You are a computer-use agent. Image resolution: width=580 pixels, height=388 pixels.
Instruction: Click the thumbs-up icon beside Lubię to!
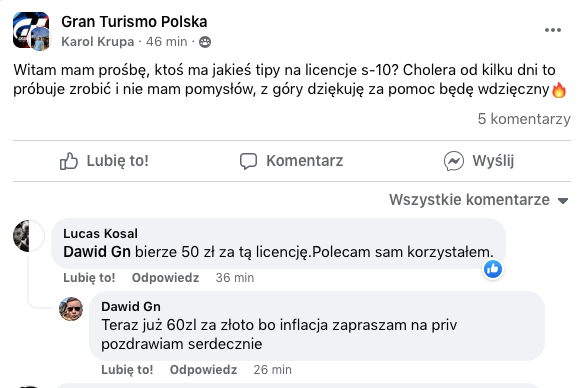[69, 161]
